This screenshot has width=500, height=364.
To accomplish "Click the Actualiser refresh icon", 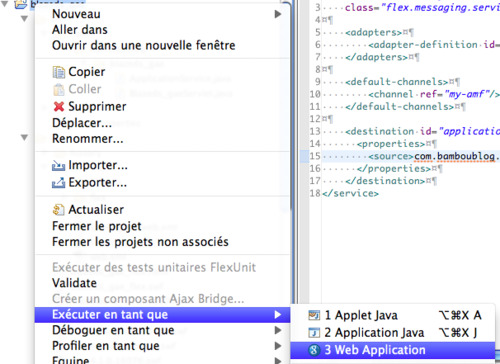I will coord(59,210).
